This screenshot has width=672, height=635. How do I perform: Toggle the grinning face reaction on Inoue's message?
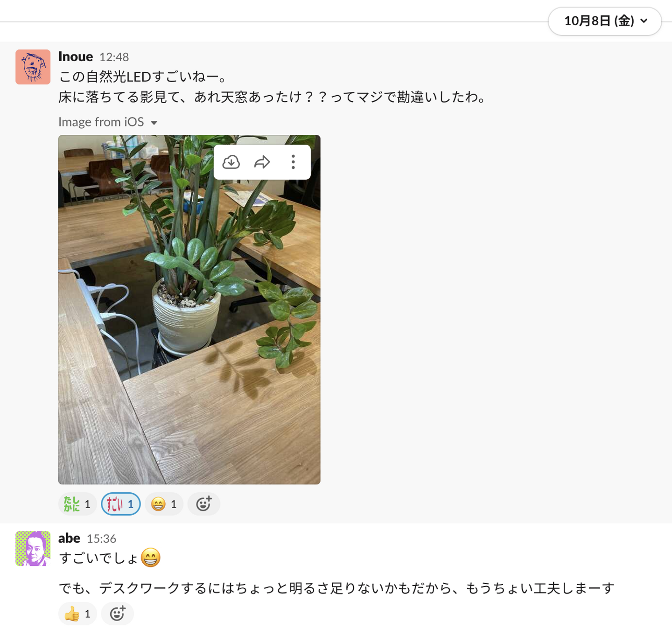164,504
